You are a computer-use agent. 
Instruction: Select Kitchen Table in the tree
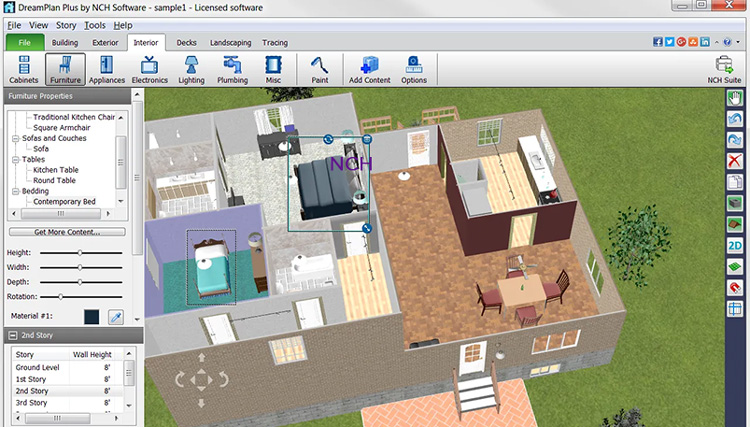pyautogui.click(x=55, y=170)
